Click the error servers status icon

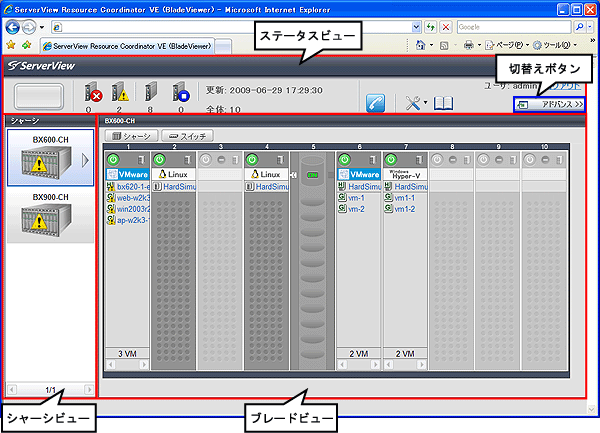(x=93, y=93)
